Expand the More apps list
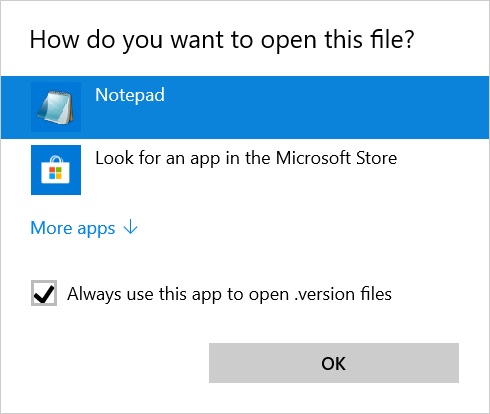The width and height of the screenshot is (490, 414). [x=84, y=228]
